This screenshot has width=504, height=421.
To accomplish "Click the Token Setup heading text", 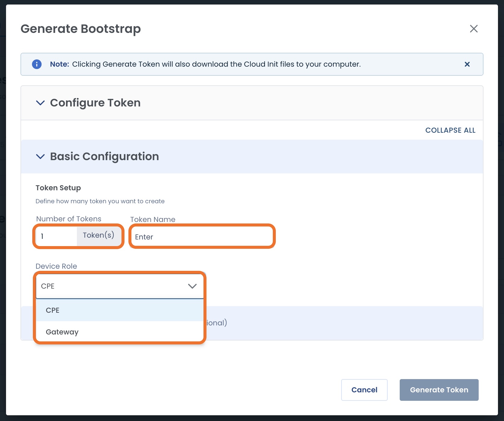I will [x=58, y=188].
